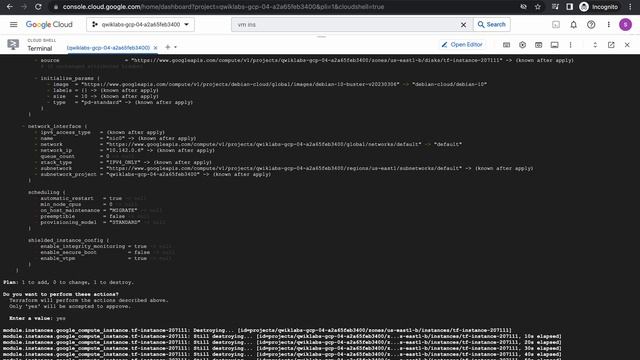Click 'shielded_instance_config {' heading
Image resolution: width=640 pixels, height=360 pixels.
click(69, 240)
